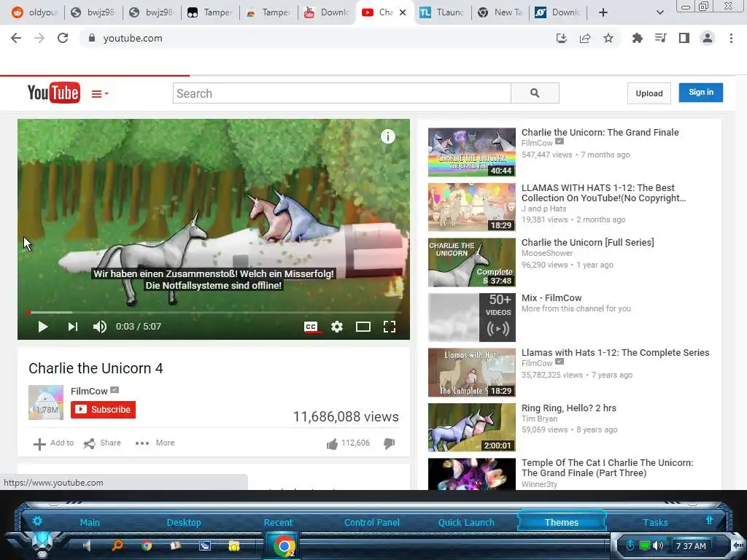Open the info card icon on video
The width and height of the screenshot is (747, 560).
tap(388, 136)
